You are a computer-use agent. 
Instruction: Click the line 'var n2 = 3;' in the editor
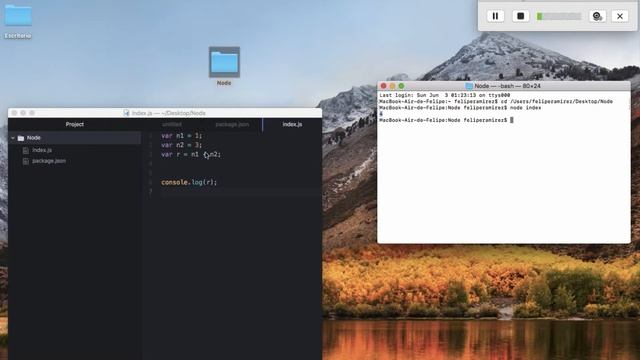(x=182, y=145)
